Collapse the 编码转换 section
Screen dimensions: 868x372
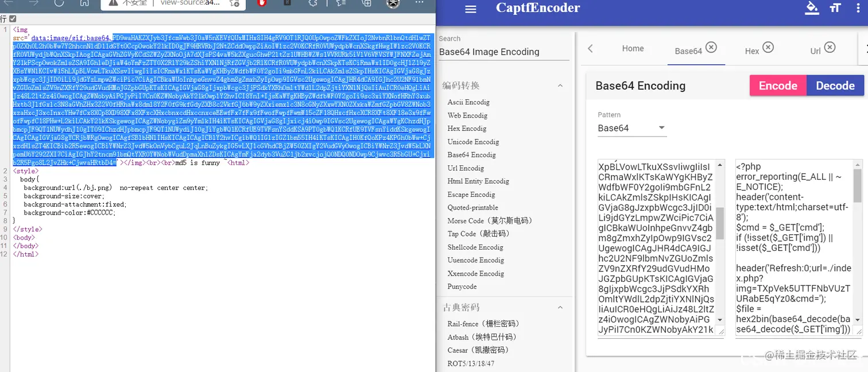560,86
